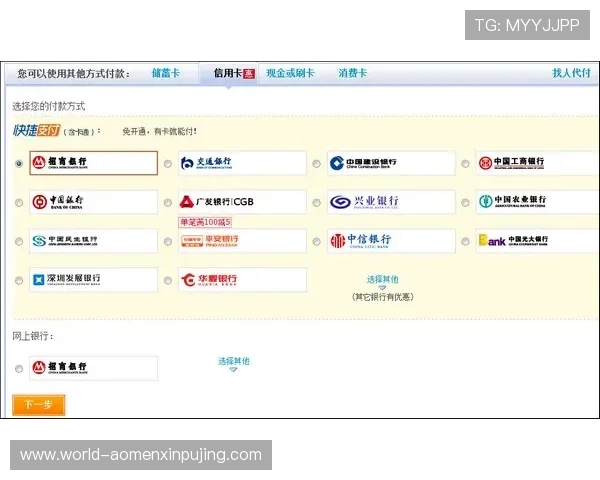Image resolution: width=600 pixels, height=480 pixels.
Task: Expand 选择其他 under quick pay banks
Action: [x=383, y=281]
